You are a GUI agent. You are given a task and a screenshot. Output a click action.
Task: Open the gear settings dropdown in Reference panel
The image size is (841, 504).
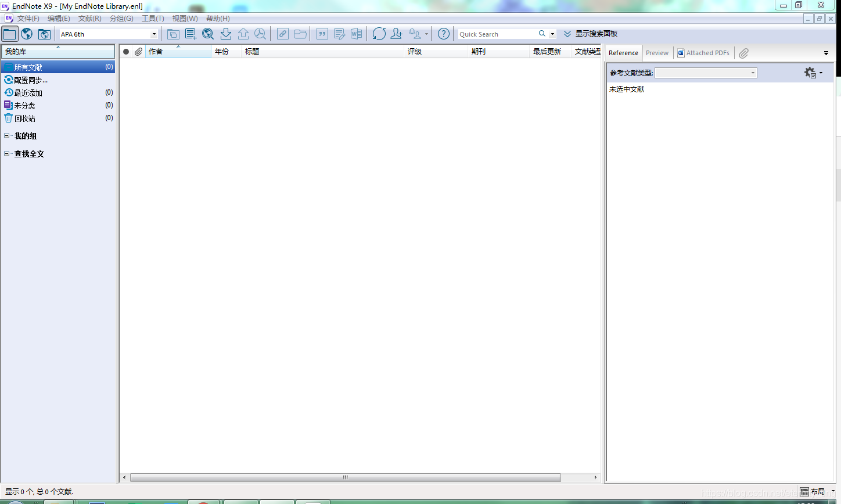click(813, 73)
